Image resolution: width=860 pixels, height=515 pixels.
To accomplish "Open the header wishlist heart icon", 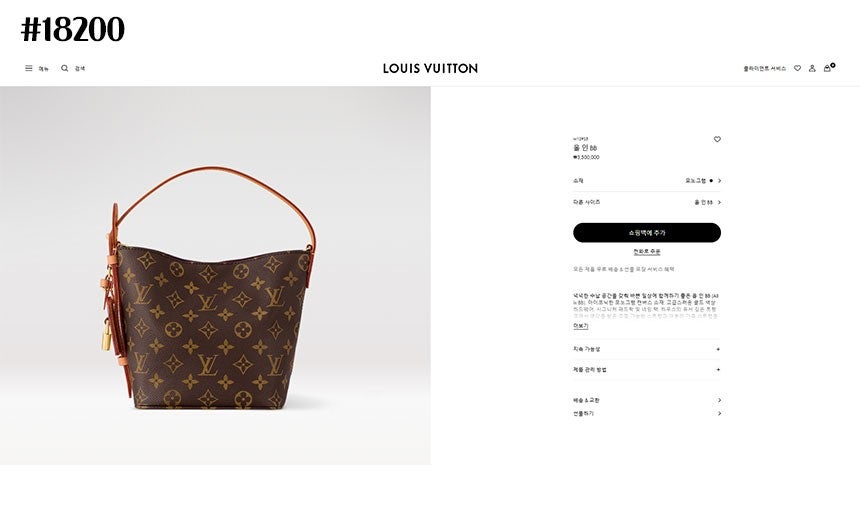I will (x=797, y=69).
